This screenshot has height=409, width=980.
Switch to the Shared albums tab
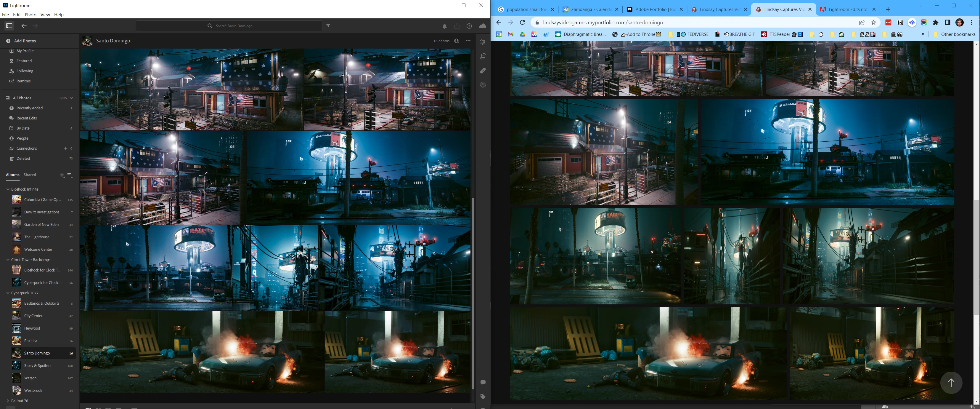[30, 175]
